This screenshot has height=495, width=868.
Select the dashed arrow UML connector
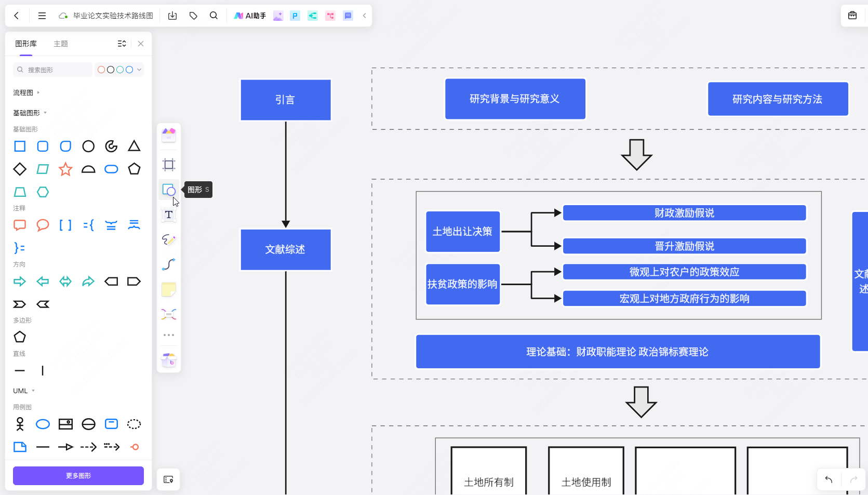click(x=88, y=447)
